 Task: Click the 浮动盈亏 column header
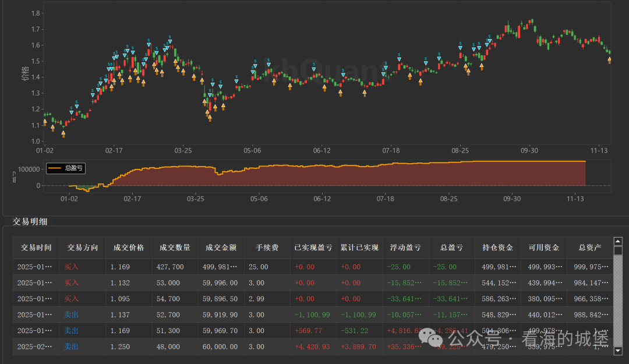tap(405, 248)
